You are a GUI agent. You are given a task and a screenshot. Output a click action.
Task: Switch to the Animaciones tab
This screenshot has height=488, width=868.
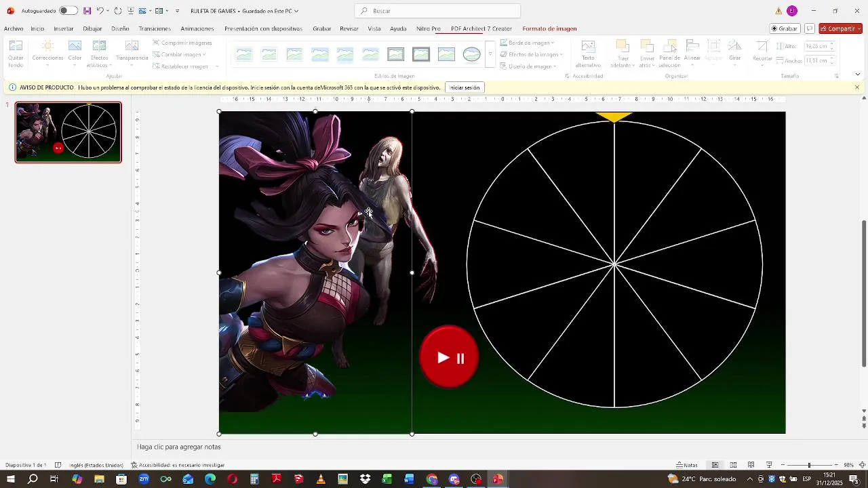coord(197,28)
